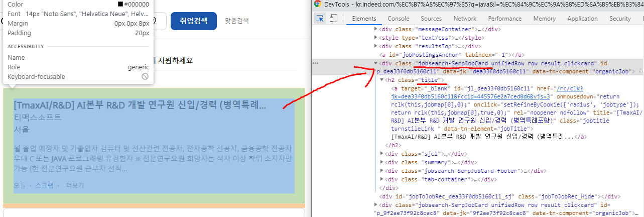Open the TmaxAI/R&D job title link
The width and height of the screenshot is (644, 217).
pos(140,106)
